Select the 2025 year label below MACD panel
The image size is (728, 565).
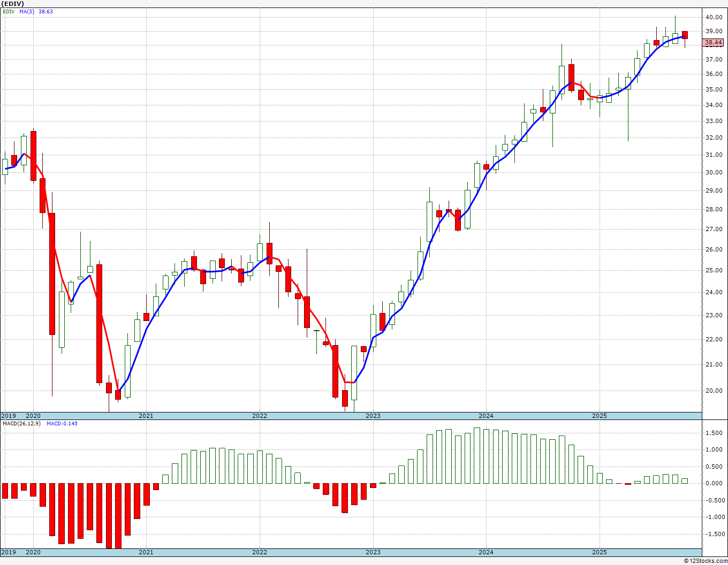pyautogui.click(x=600, y=552)
